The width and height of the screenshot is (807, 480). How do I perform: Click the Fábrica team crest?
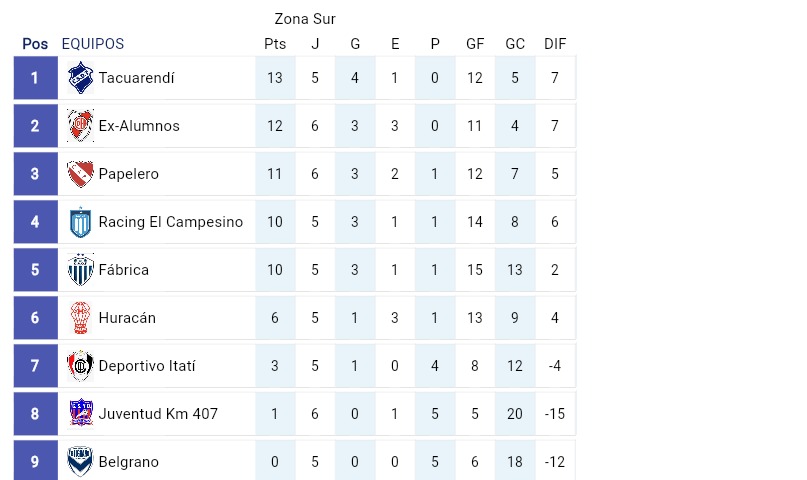click(x=80, y=270)
